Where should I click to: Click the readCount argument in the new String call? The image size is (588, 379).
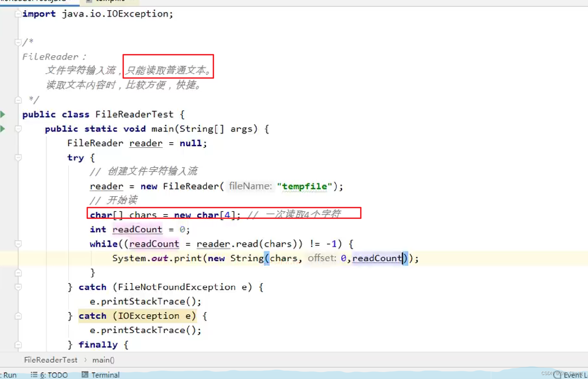[x=377, y=258]
